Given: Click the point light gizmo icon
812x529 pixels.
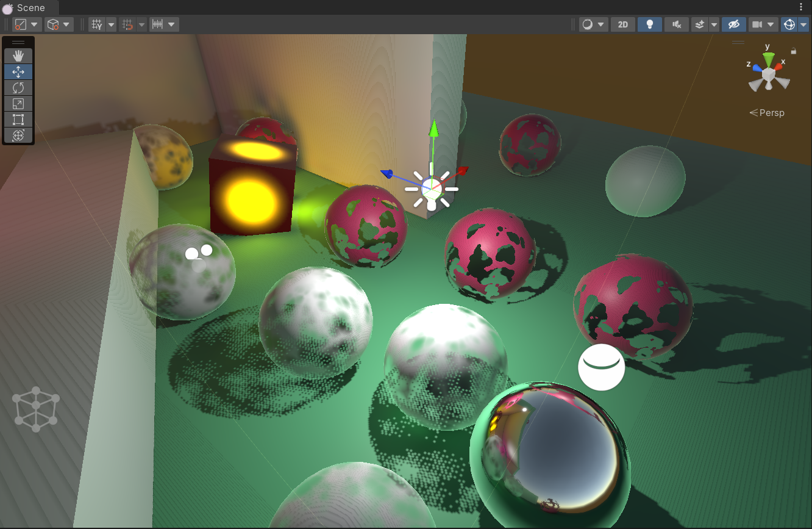Looking at the screenshot, I should (432, 189).
